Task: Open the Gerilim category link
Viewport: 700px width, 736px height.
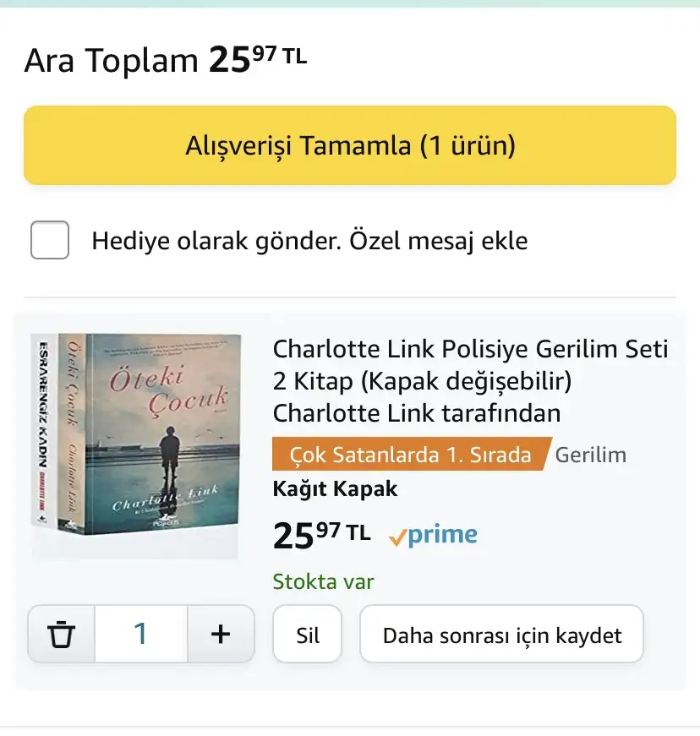Action: [591, 455]
